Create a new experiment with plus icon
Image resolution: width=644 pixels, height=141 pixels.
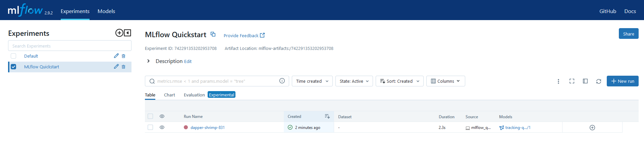[119, 33]
